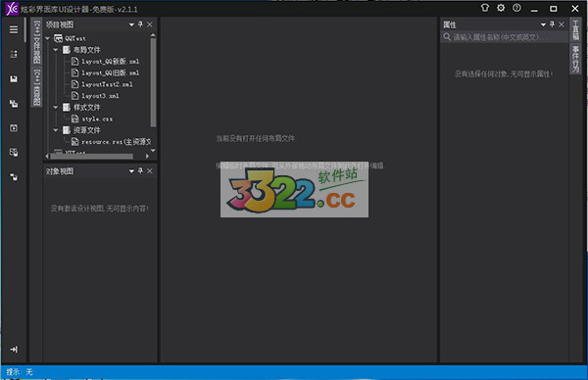
Task: Click the property name search field
Action: [505, 36]
